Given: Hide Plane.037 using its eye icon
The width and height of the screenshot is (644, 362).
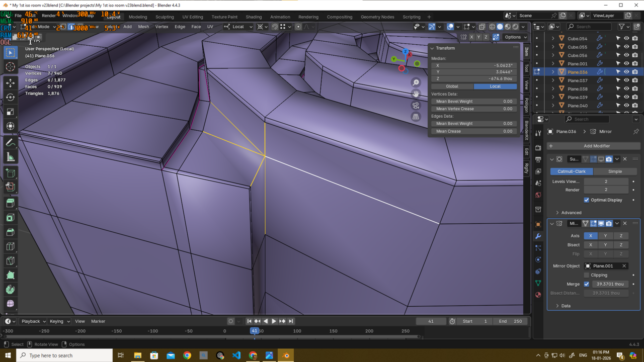Looking at the screenshot, I should coord(626,80).
